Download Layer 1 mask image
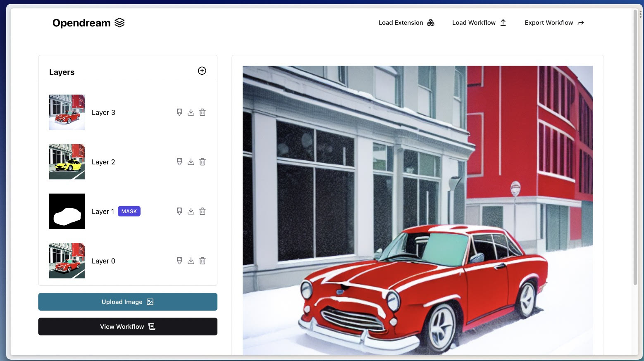The image size is (644, 361). click(191, 211)
